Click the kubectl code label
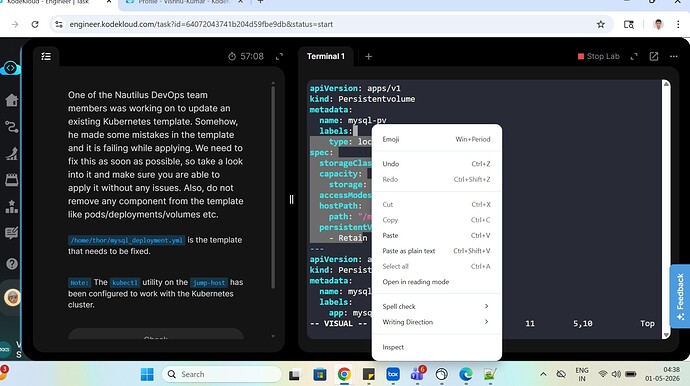This screenshot has width=690, height=386. (125, 283)
